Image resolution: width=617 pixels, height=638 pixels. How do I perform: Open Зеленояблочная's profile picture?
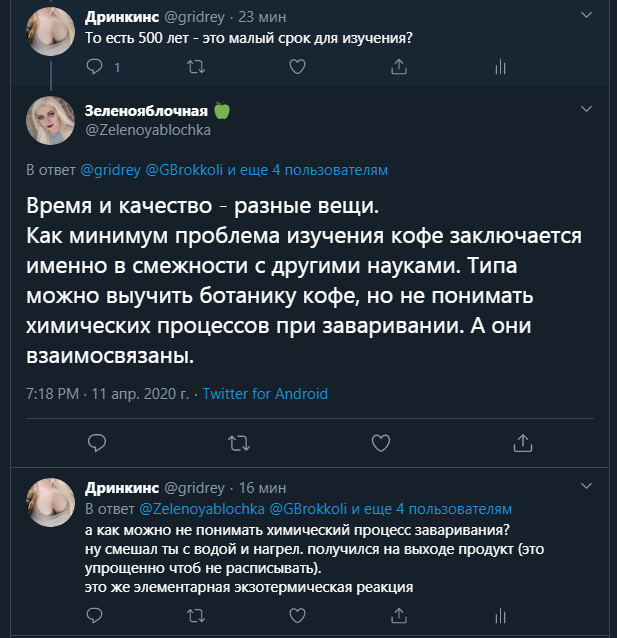click(49, 120)
